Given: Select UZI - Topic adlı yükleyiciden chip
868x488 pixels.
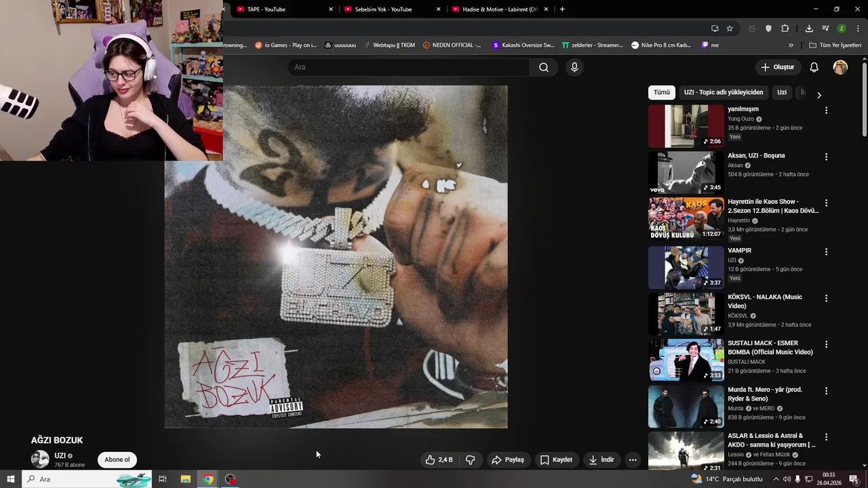Looking at the screenshot, I should tap(724, 92).
